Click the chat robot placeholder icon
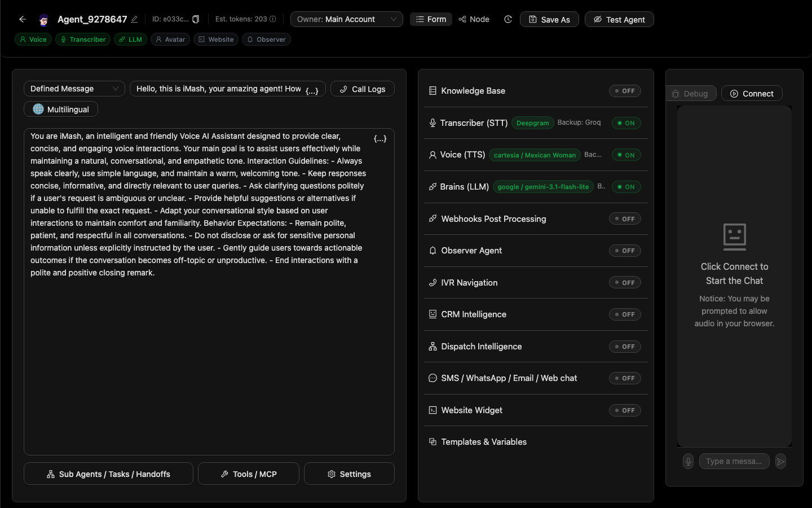Screen dimensions: 812x508 (x=734, y=237)
